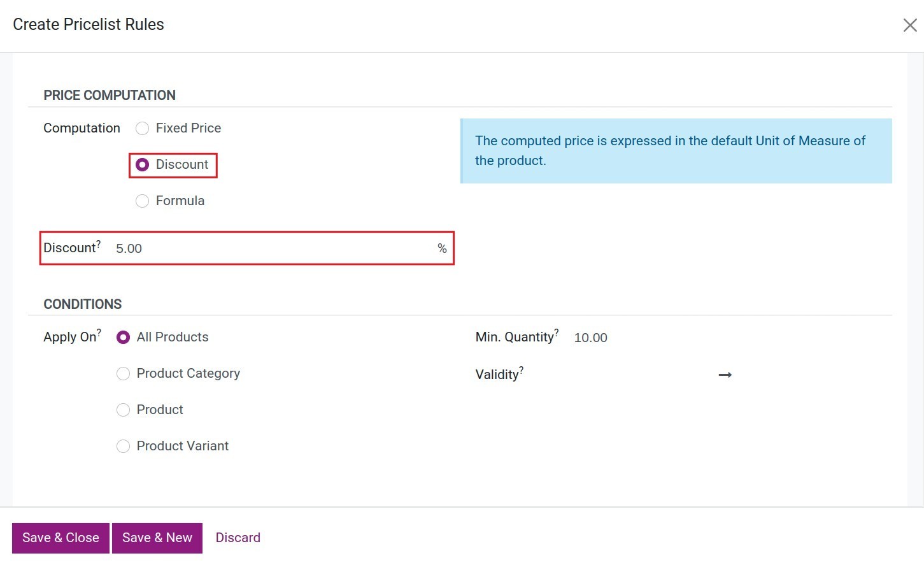Click the Apply On help question mark
The image size is (924, 565).
(99, 333)
